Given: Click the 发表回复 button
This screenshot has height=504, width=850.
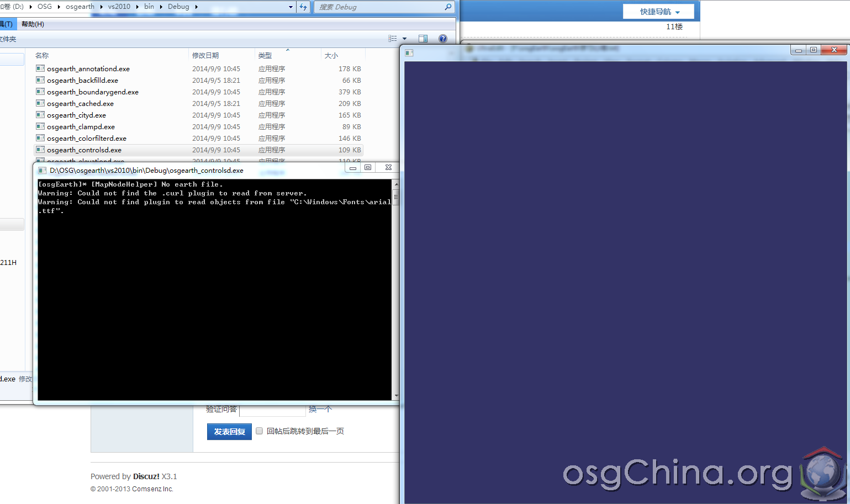Looking at the screenshot, I should pos(229,432).
